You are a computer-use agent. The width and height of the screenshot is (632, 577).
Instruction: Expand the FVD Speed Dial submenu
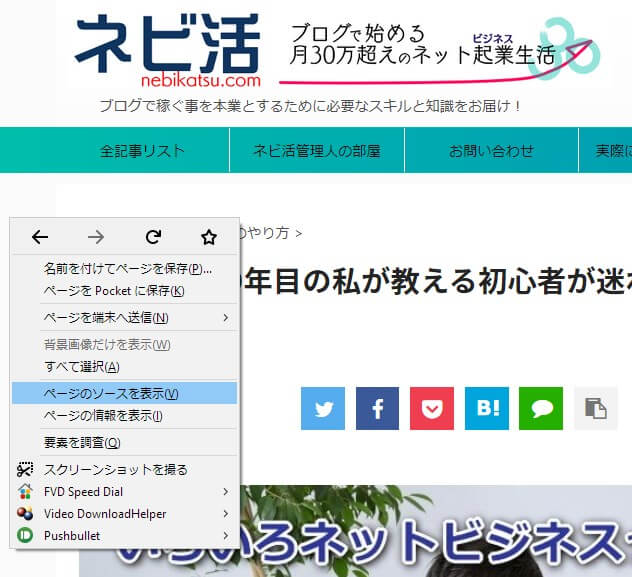coord(125,491)
